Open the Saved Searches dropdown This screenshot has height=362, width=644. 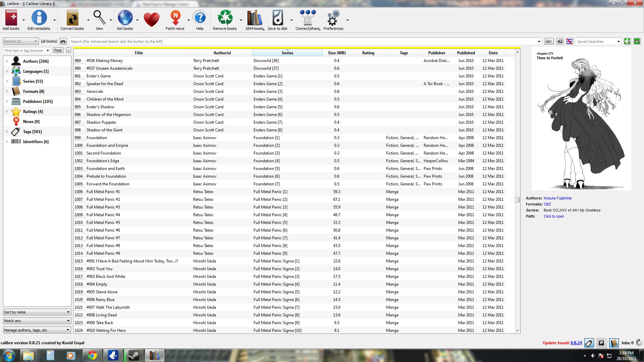pyautogui.click(x=598, y=42)
